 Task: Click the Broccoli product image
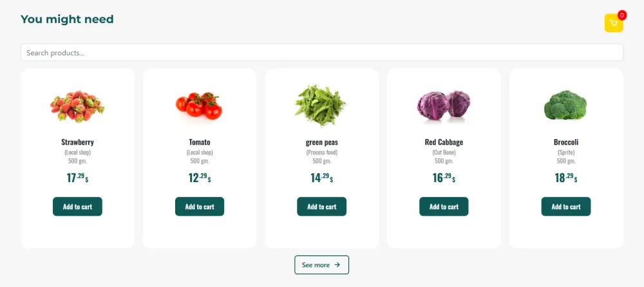[565, 106]
